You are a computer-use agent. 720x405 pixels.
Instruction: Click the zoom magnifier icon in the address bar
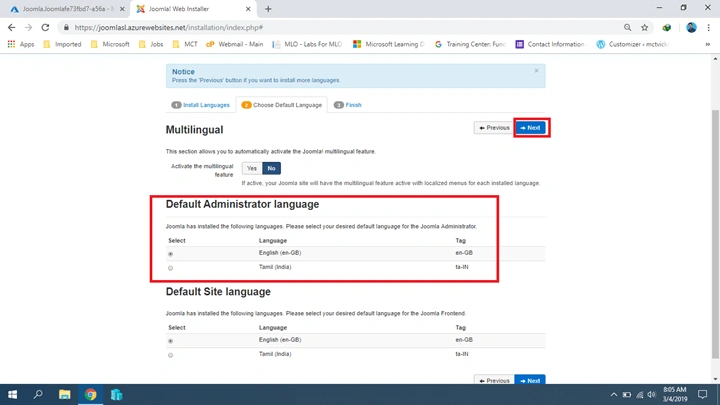click(627, 28)
